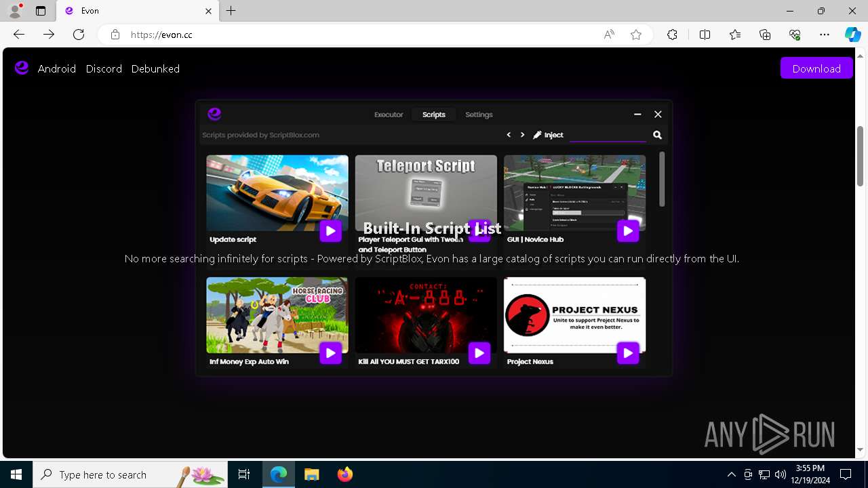868x488 pixels.
Task: Run the Project Nexus script
Action: coord(628,353)
